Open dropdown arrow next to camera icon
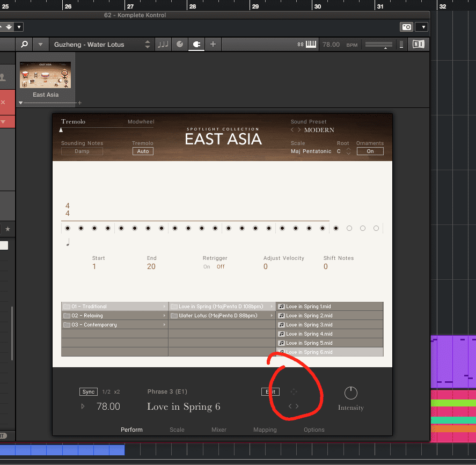Image resolution: width=476 pixels, height=465 pixels. coord(423,27)
